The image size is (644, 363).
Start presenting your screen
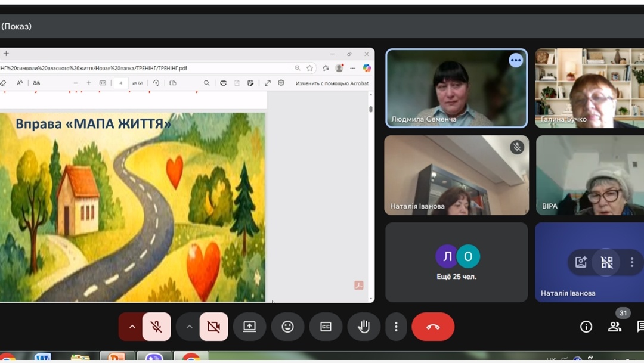point(249,327)
